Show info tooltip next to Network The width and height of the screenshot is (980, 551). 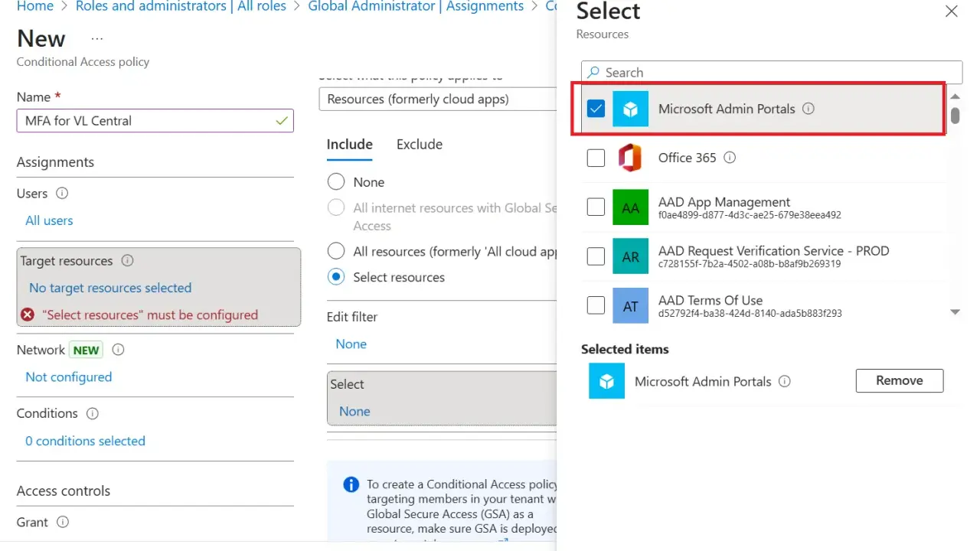coord(118,350)
